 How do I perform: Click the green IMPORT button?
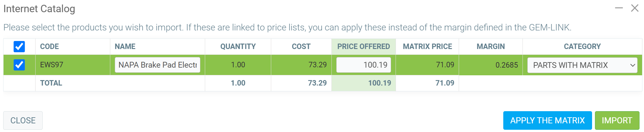coord(617,120)
